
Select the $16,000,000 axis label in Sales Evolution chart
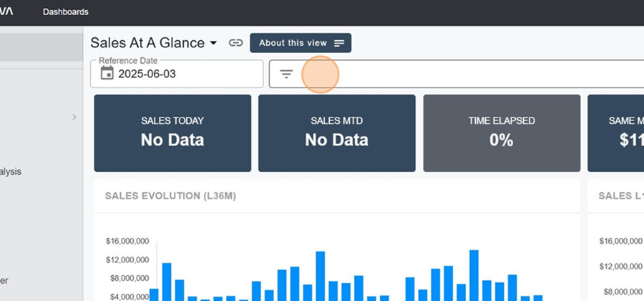127,241
